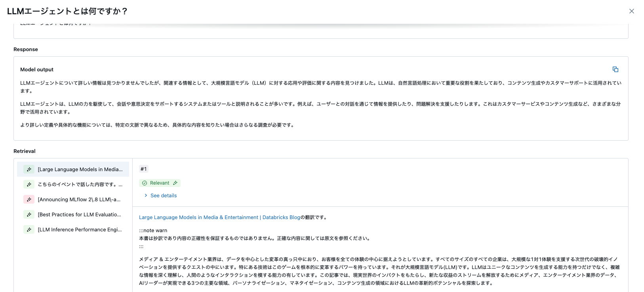
Task: Click the :::note warn line
Action: [153, 230]
